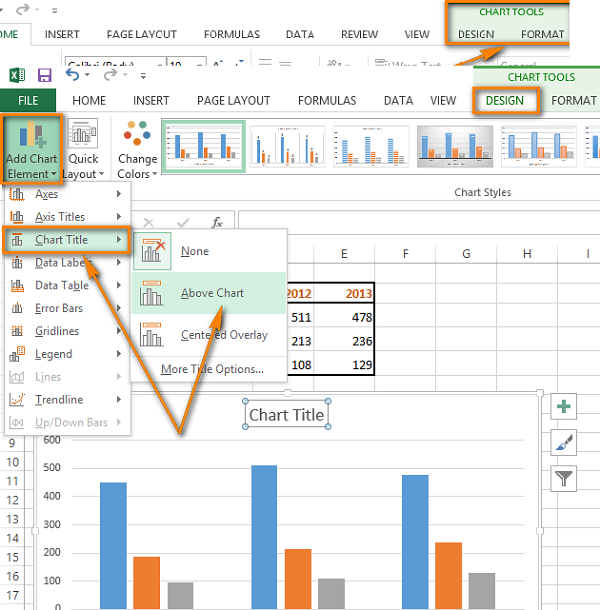The width and height of the screenshot is (600, 610).
Task: Click the Add Chart Element button
Action: pyautogui.click(x=33, y=148)
